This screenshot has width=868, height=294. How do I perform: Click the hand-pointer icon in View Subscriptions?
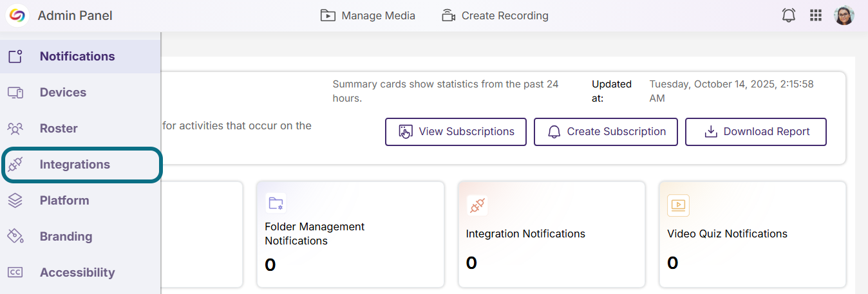point(406,132)
